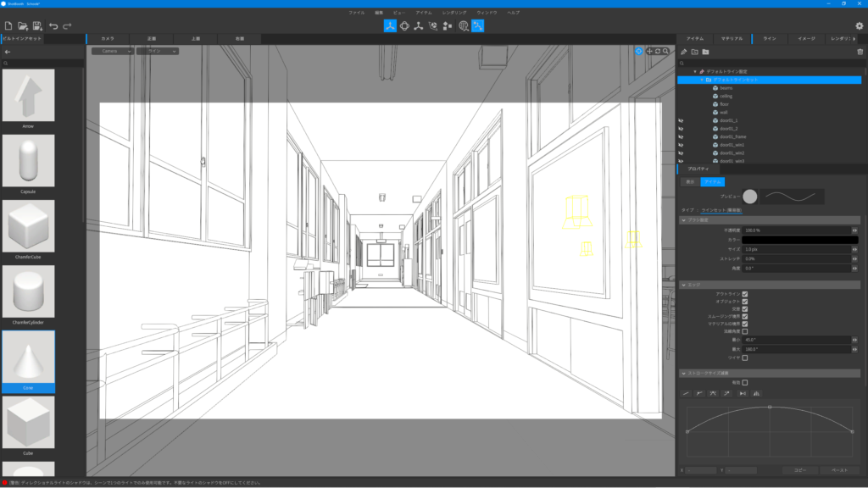868x488 pixels.
Task: Choose the fourth curve preset icon
Action: [726, 393]
